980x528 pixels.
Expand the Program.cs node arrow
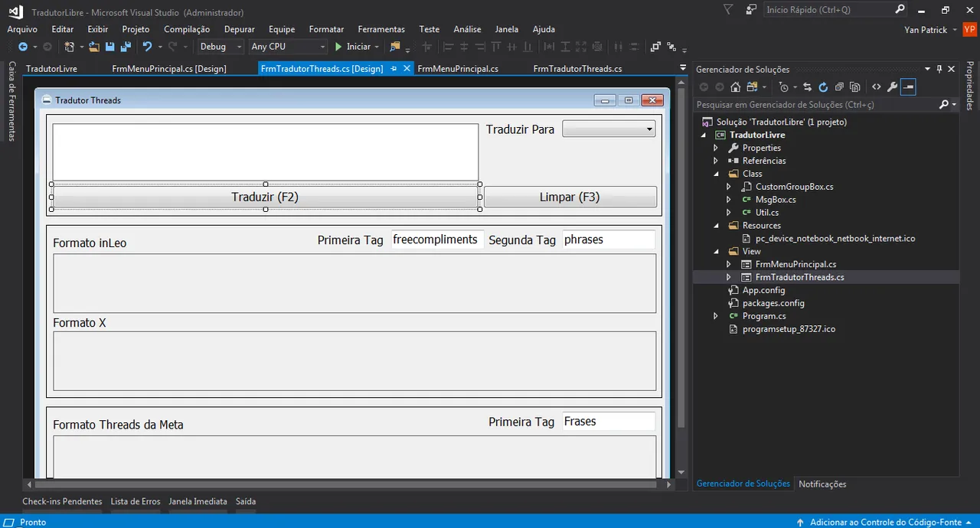click(x=716, y=316)
